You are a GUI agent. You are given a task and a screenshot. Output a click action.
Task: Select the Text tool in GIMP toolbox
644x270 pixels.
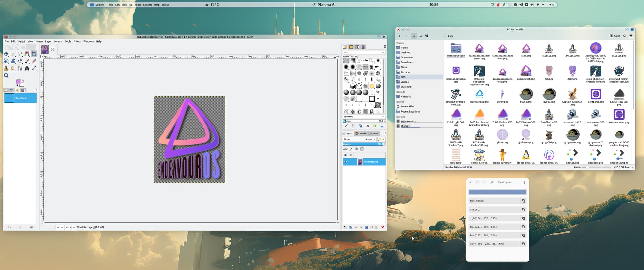click(27, 68)
